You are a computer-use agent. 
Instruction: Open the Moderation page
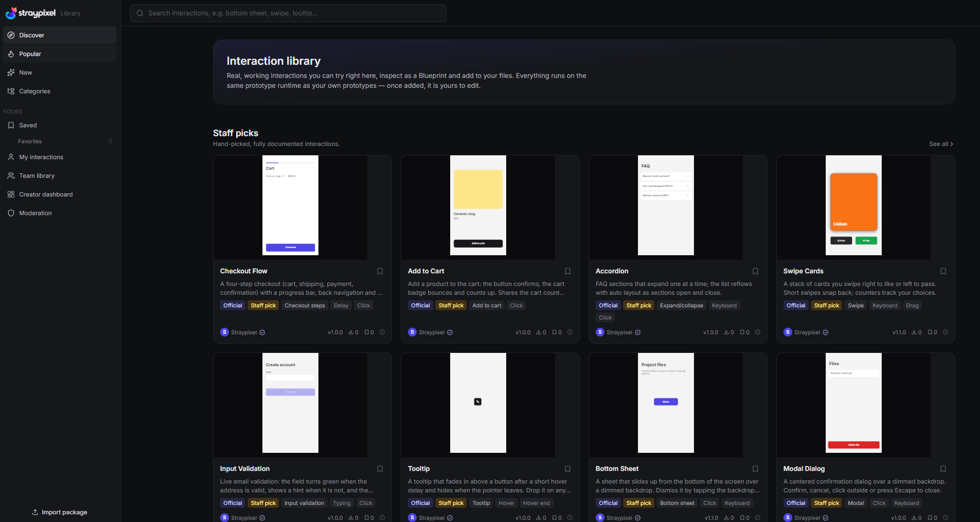coord(59,213)
